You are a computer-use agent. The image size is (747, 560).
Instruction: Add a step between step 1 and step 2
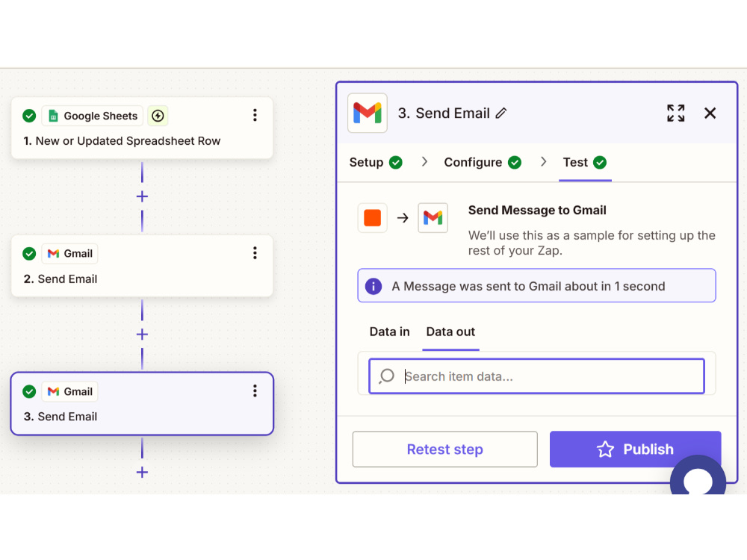tap(142, 196)
